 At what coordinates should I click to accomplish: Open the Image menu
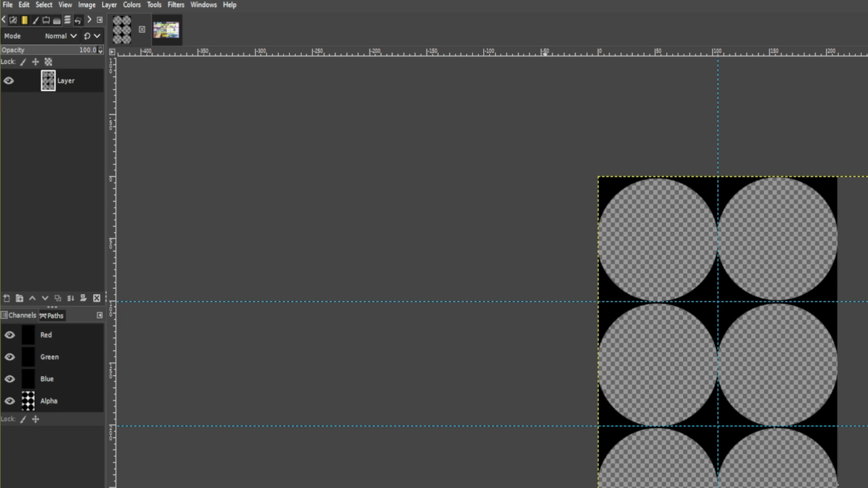tap(87, 5)
